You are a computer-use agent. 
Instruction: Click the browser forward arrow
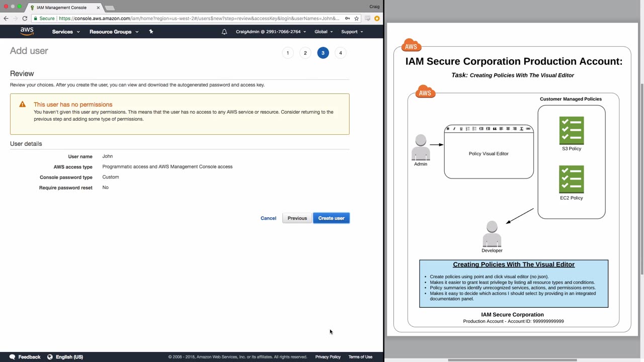coord(15,19)
